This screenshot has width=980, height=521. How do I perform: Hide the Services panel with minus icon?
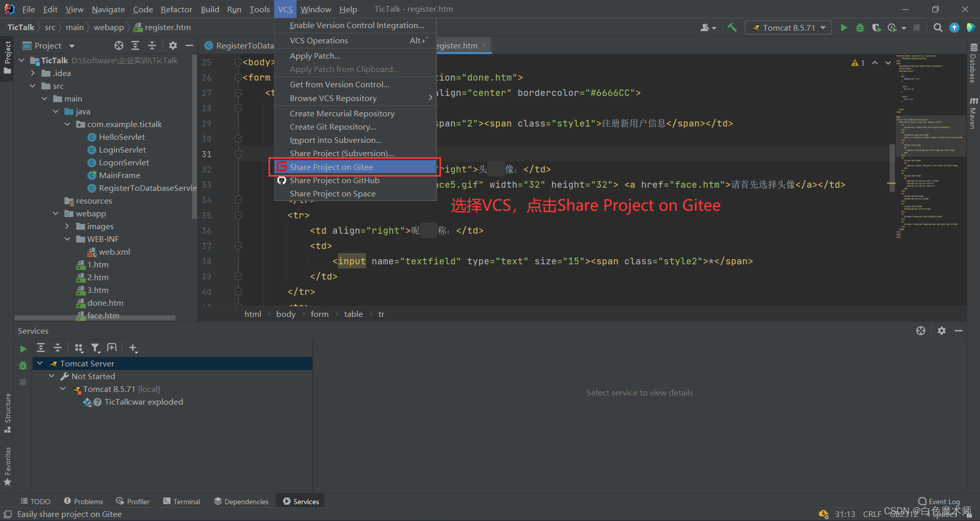point(959,331)
